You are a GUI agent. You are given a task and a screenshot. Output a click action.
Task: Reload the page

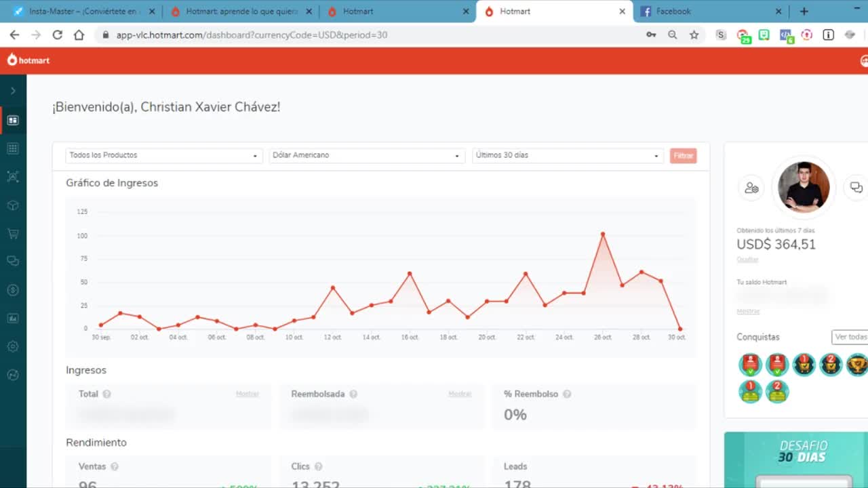click(x=58, y=35)
